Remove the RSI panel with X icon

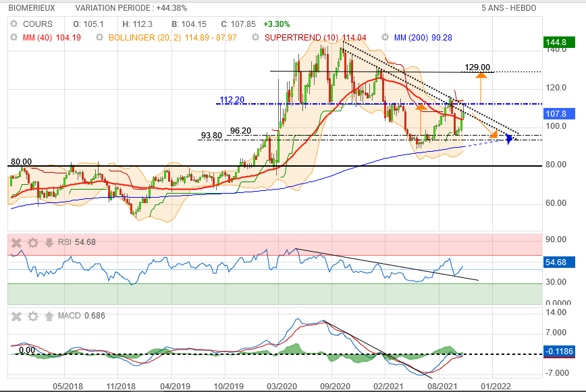(16, 243)
